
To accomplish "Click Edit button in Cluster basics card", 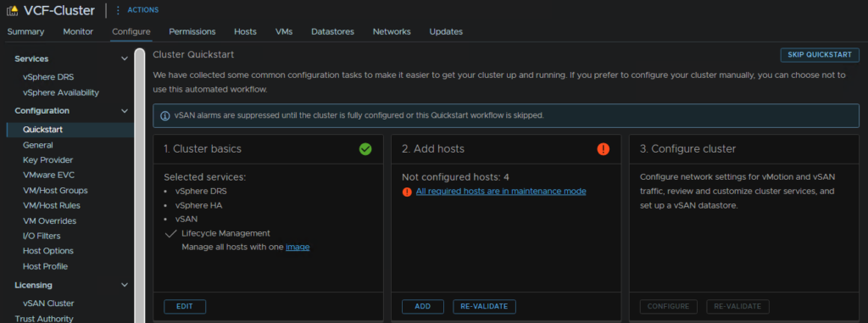I will (x=185, y=306).
